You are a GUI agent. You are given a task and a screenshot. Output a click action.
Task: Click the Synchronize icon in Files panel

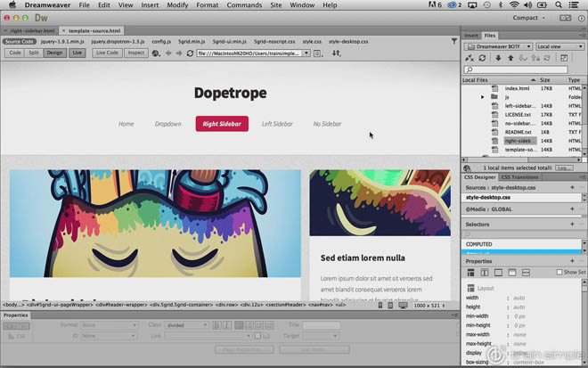point(547,58)
